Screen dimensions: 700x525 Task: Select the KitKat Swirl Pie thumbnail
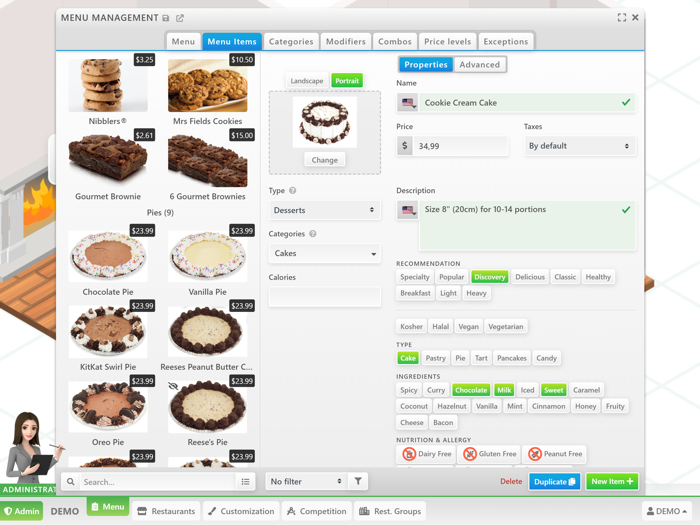click(x=108, y=332)
